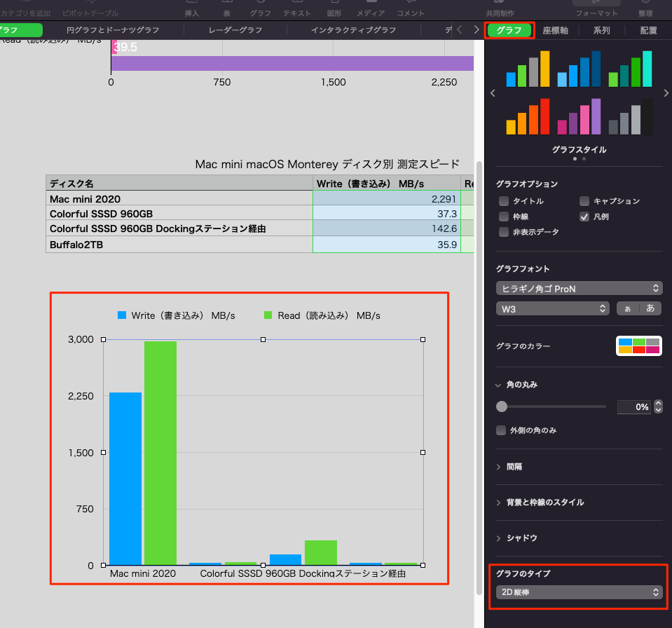Image resolution: width=672 pixels, height=628 pixels.
Task: Switch to the 座標軸 tab
Action: click(x=555, y=30)
